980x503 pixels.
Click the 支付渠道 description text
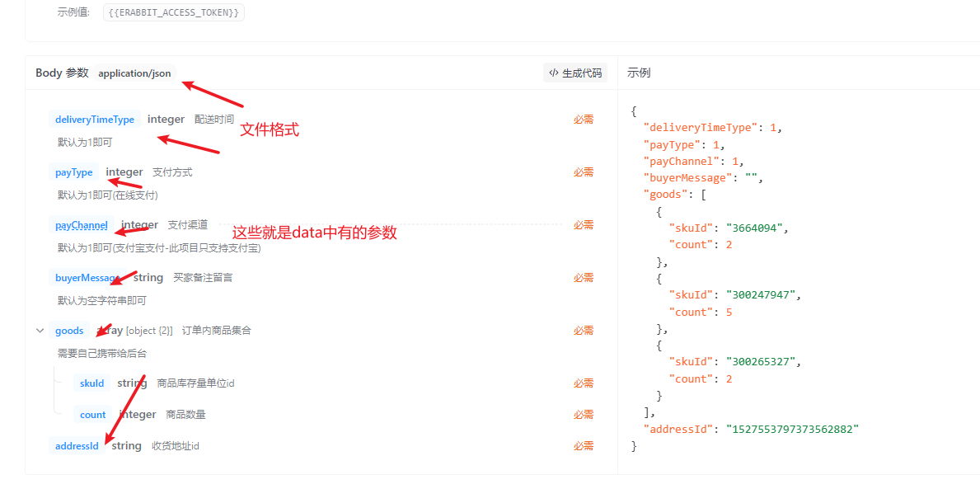[187, 224]
